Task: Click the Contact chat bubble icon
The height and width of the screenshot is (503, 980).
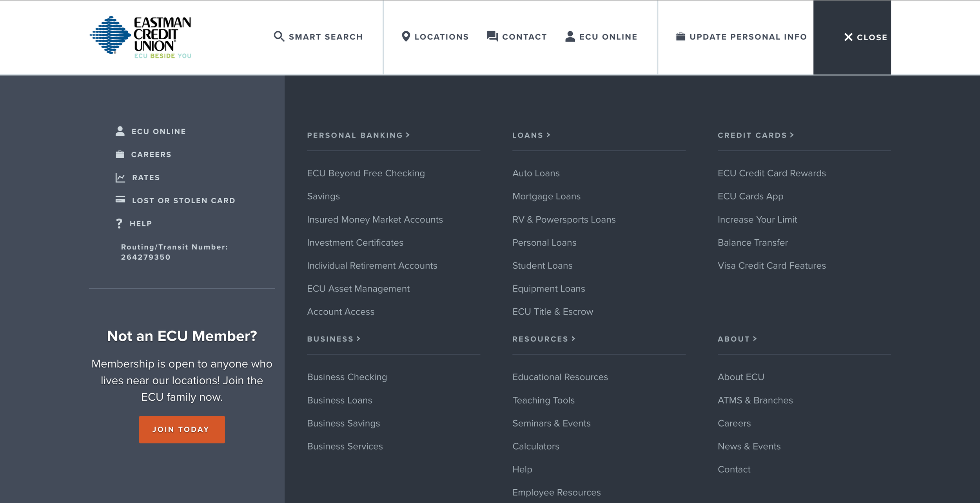Action: tap(492, 36)
